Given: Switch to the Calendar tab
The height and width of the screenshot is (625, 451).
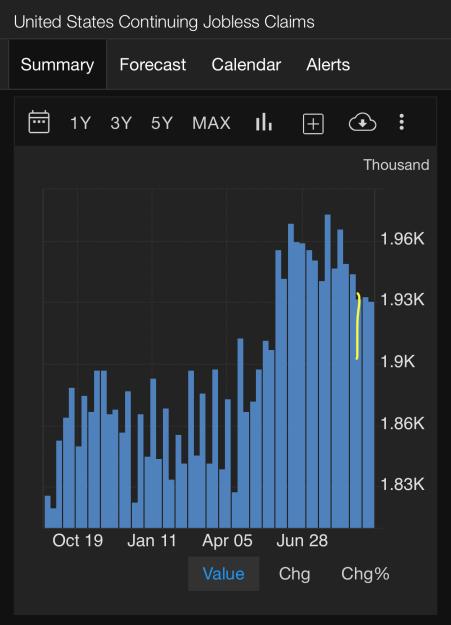Looking at the screenshot, I should coord(246,65).
